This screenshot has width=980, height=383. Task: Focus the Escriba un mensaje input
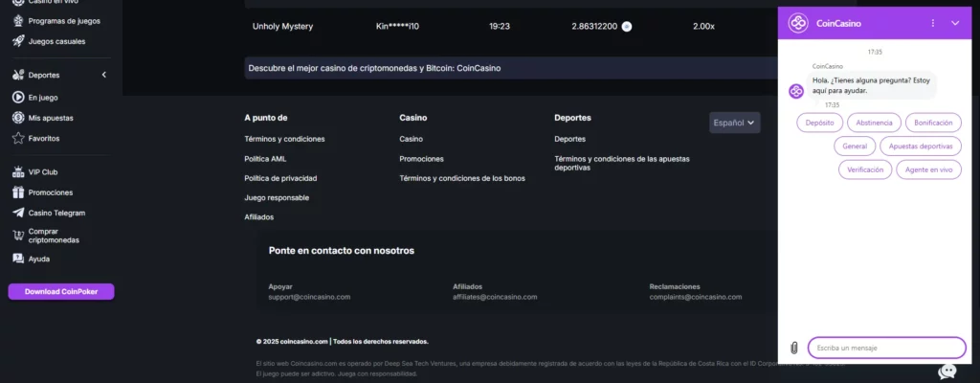pyautogui.click(x=886, y=348)
